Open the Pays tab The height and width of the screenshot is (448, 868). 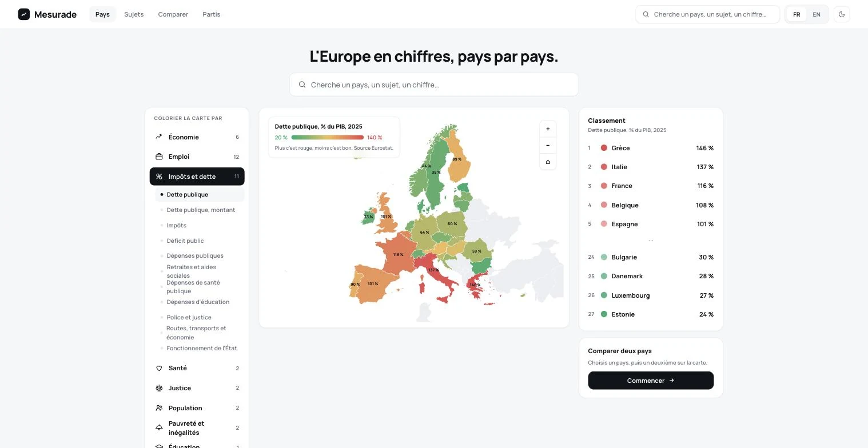(102, 14)
